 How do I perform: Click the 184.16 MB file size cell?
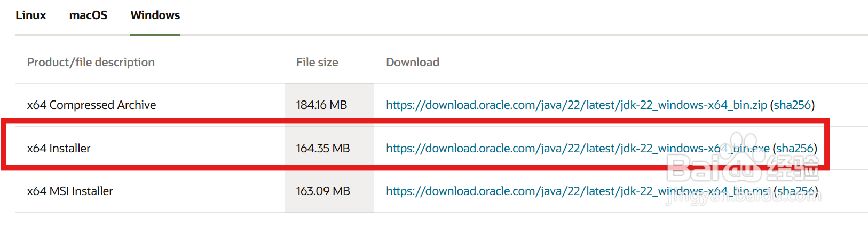[x=321, y=105]
